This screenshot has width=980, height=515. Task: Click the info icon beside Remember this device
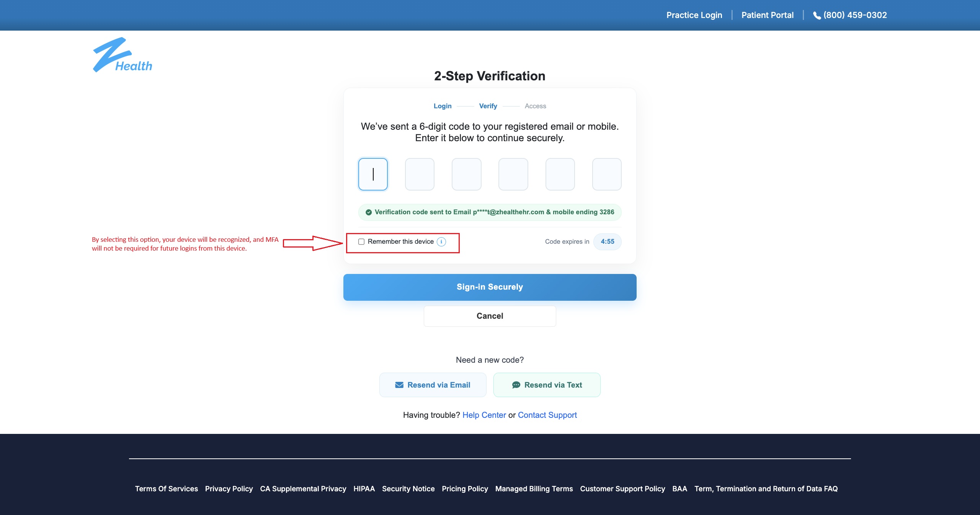[441, 242]
